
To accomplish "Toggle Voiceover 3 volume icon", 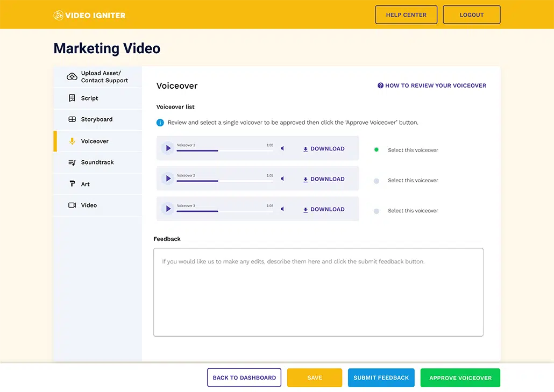I will 282,209.
